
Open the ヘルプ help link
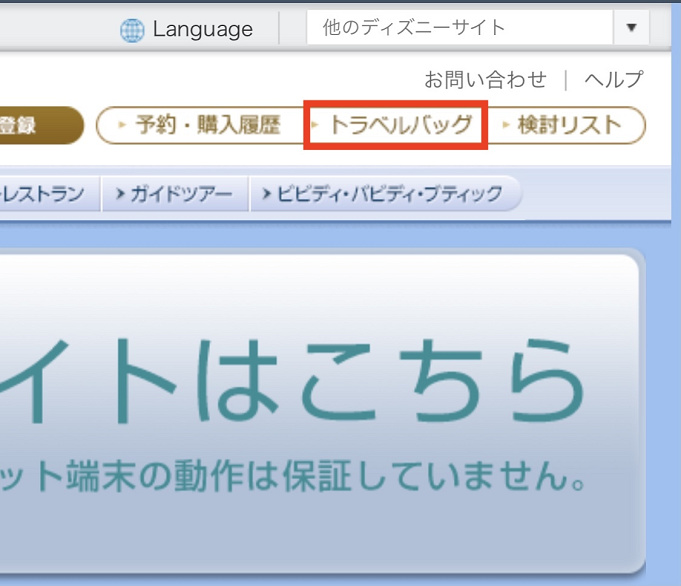pyautogui.click(x=613, y=80)
